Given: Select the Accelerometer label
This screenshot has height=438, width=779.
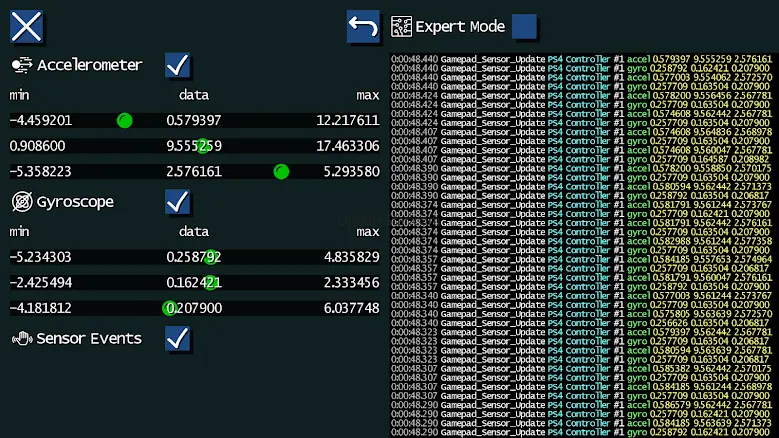Looking at the screenshot, I should pyautogui.click(x=90, y=65).
